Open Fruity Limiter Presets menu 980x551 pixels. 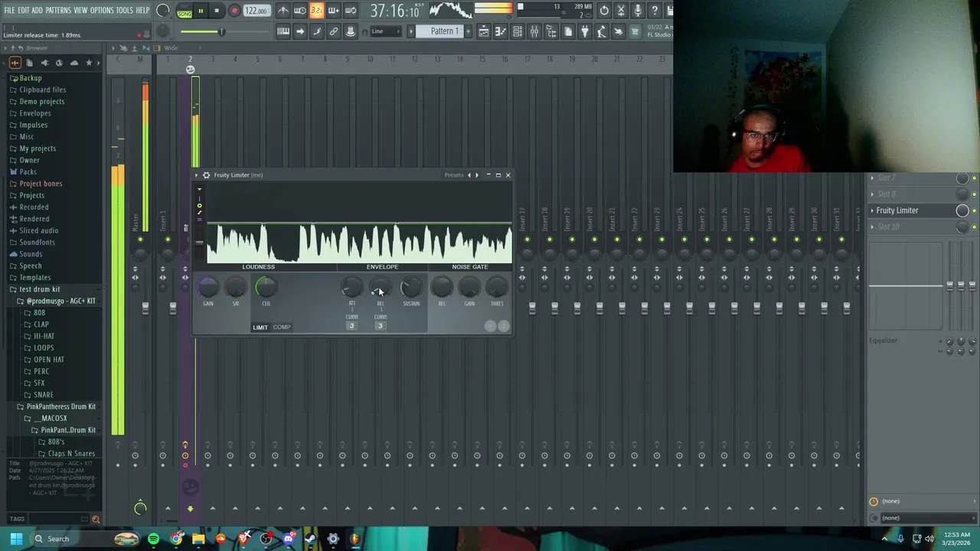click(454, 175)
